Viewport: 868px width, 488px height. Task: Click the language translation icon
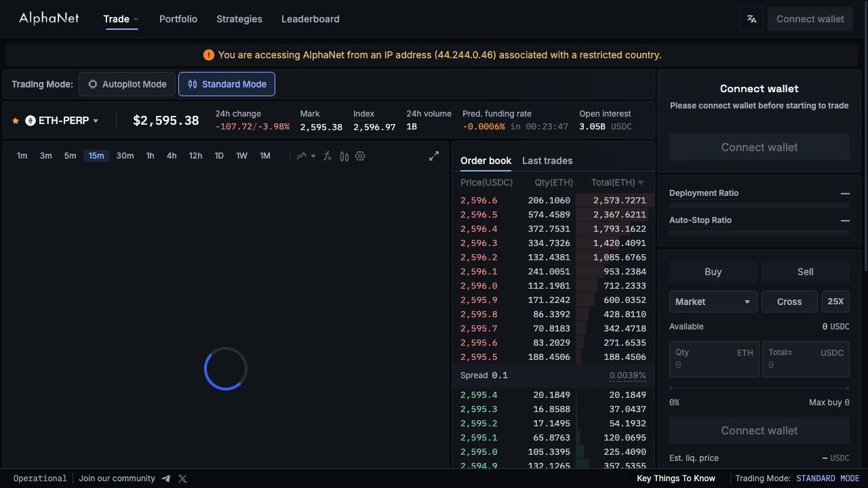click(x=751, y=19)
